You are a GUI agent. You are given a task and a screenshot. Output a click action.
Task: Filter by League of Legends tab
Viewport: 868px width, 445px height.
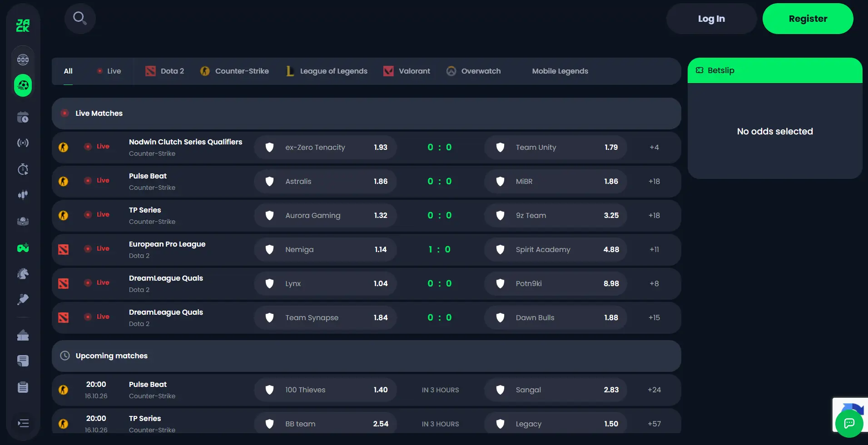[x=327, y=71]
